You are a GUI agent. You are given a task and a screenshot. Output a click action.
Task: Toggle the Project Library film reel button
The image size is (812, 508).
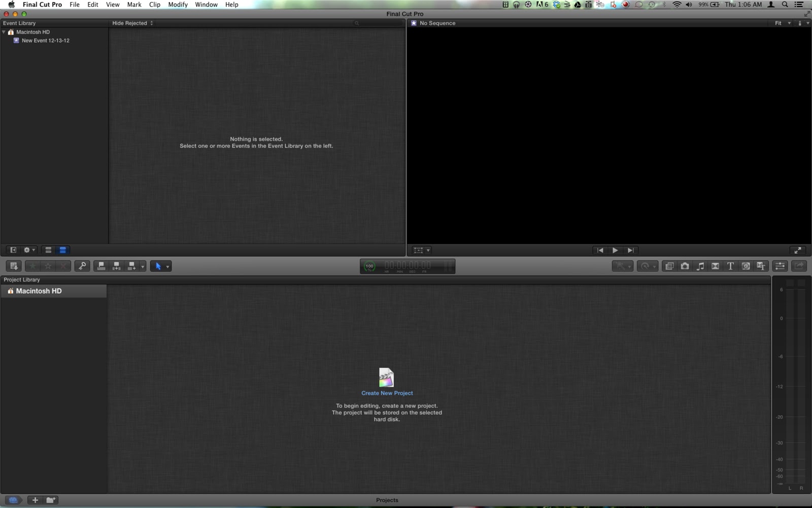(14, 500)
